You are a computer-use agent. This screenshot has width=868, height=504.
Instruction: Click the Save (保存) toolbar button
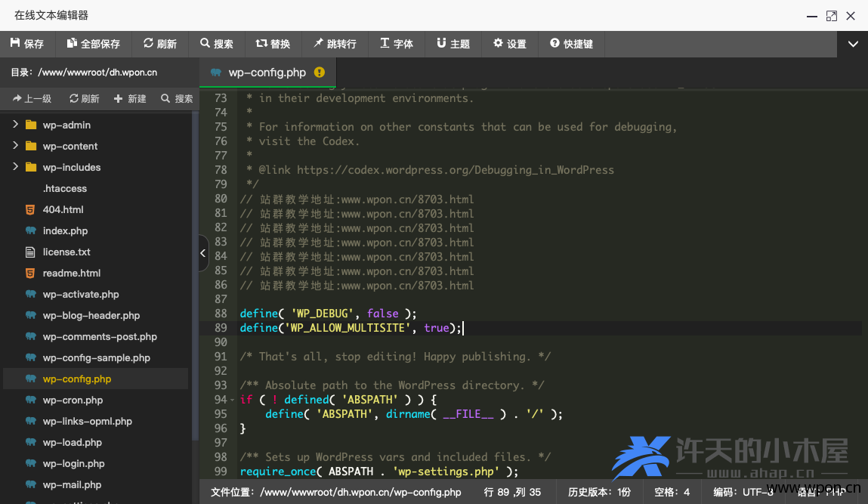[27, 44]
